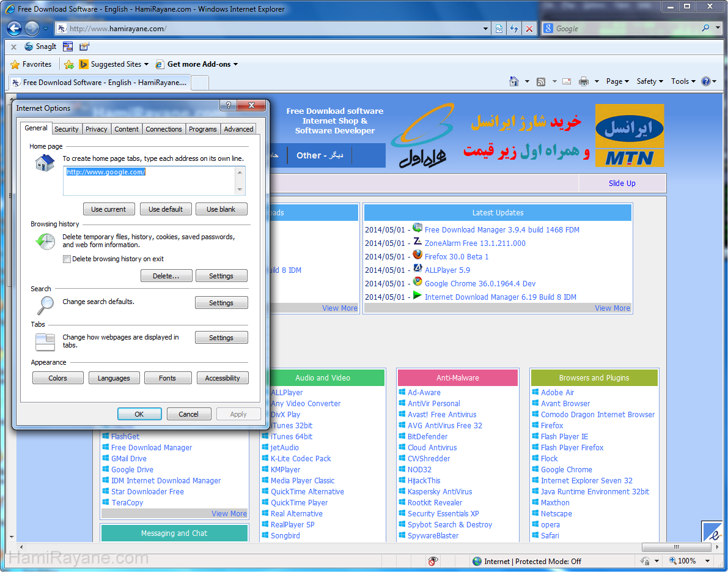This screenshot has width=728, height=572.
Task: Click the new blank tab button
Action: (x=200, y=83)
